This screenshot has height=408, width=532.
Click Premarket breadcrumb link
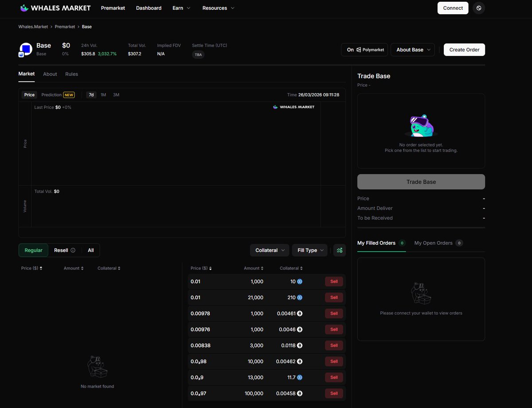pos(65,27)
